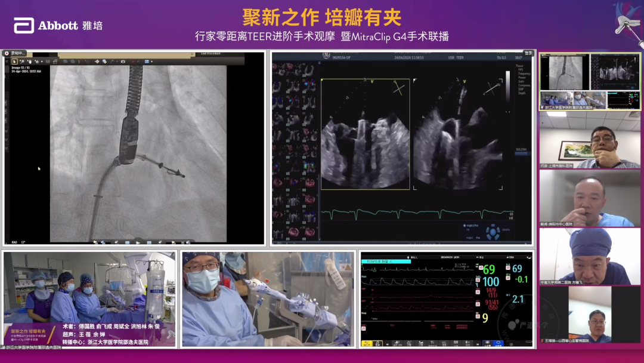
Task: Select the participant in blue surgical cap
Action: (590, 257)
